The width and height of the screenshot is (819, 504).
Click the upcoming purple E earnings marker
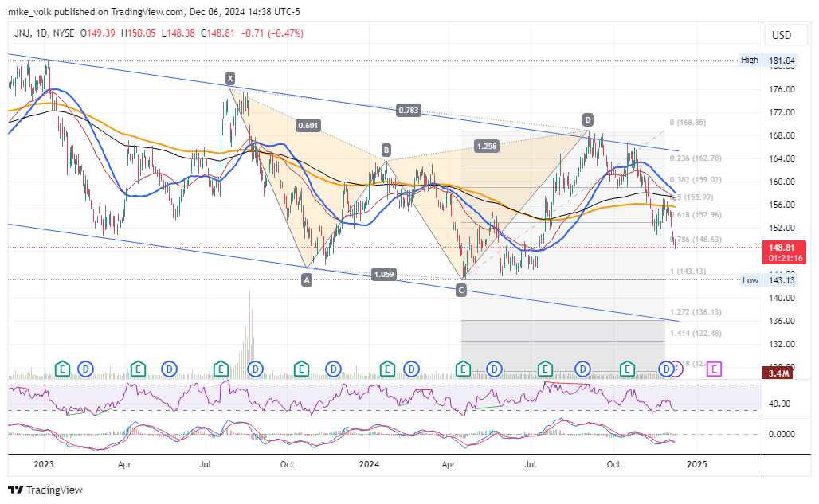[x=714, y=369]
